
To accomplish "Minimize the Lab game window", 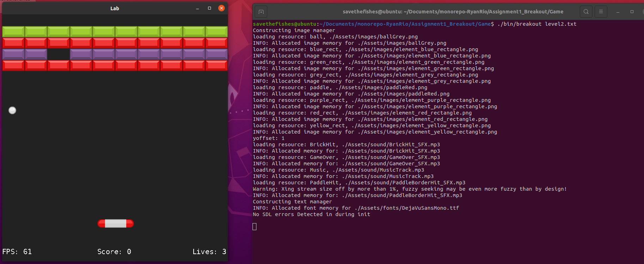I will (198, 8).
